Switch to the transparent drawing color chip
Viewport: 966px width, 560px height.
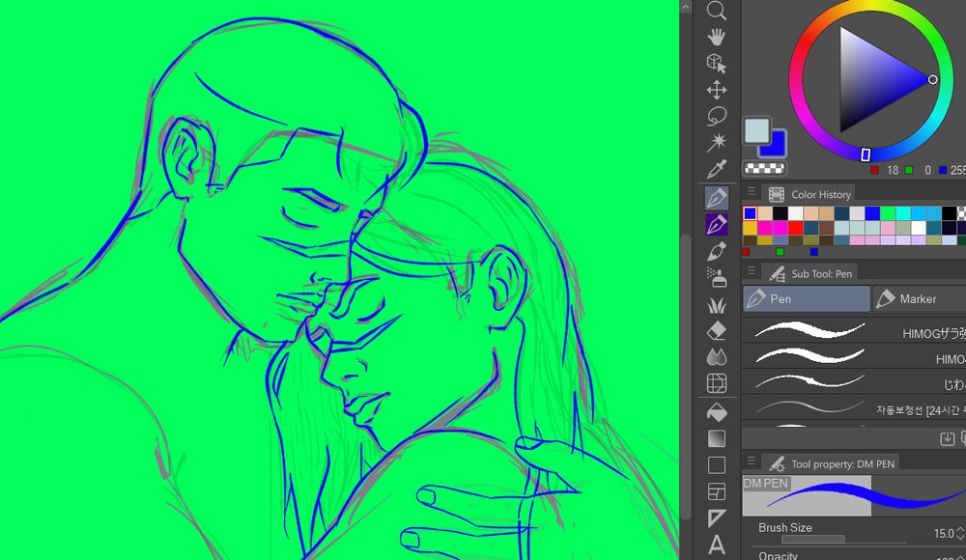[764, 167]
